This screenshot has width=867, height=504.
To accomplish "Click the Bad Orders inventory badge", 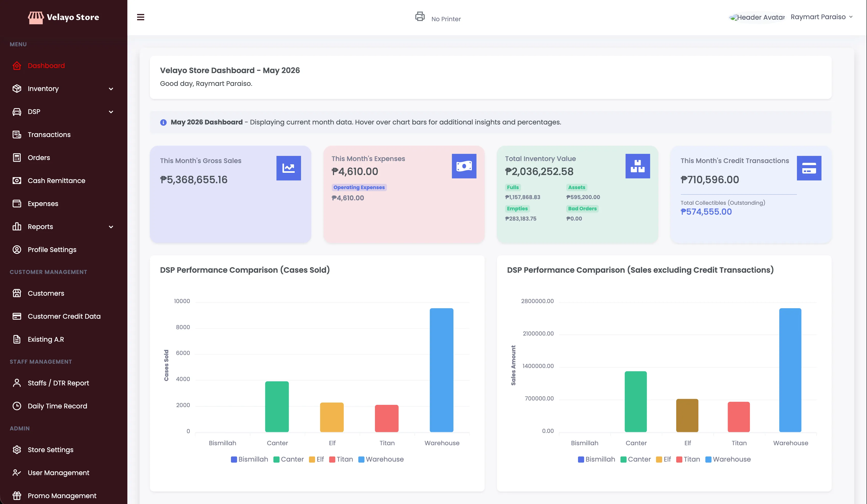I will tap(582, 209).
